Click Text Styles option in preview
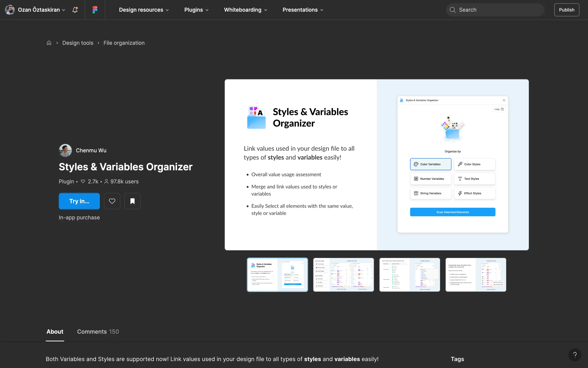The image size is (588, 368). [x=474, y=179]
